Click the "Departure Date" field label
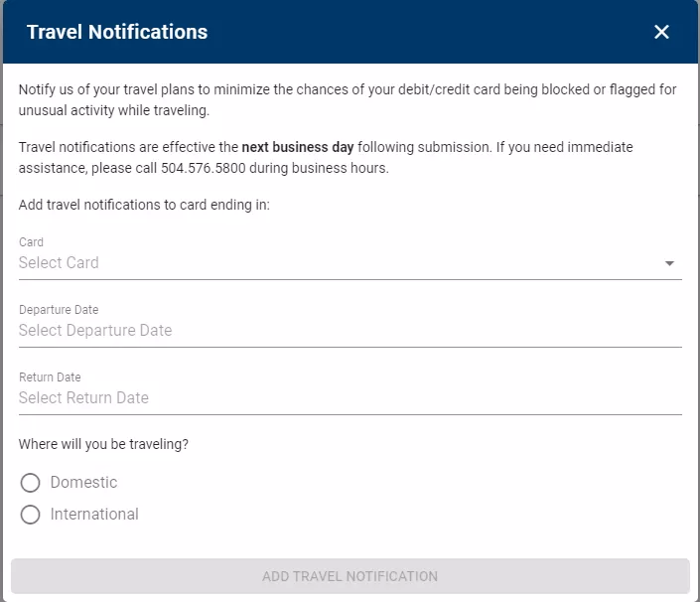700x602 pixels. click(x=59, y=310)
